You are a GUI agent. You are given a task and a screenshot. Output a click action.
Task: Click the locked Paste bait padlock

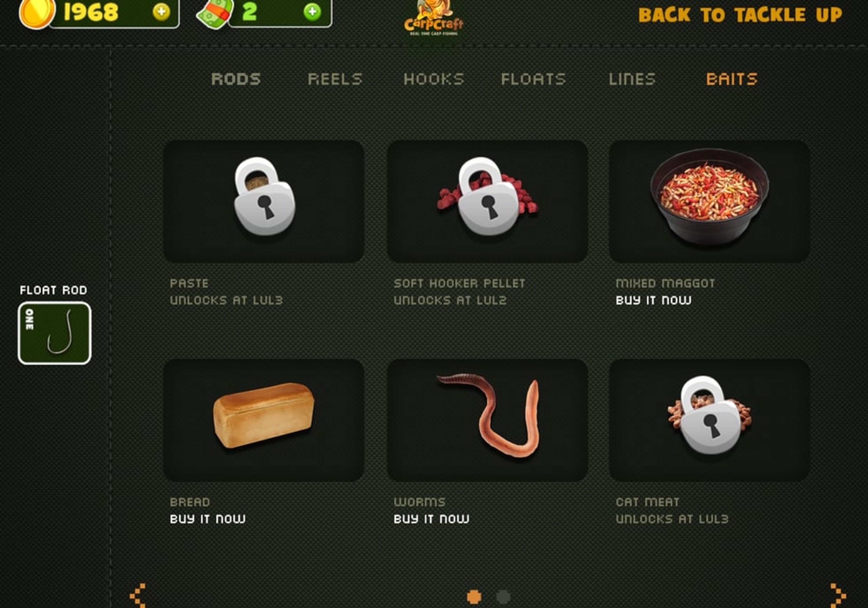(264, 196)
